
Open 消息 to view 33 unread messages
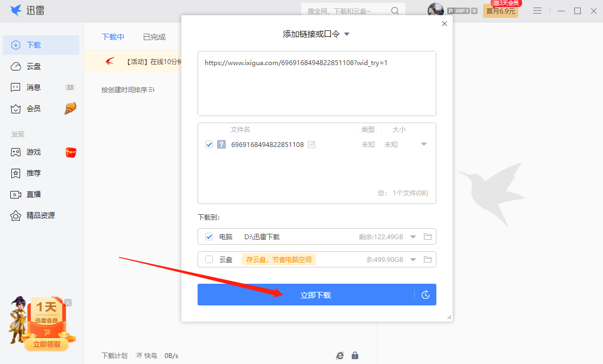34,87
